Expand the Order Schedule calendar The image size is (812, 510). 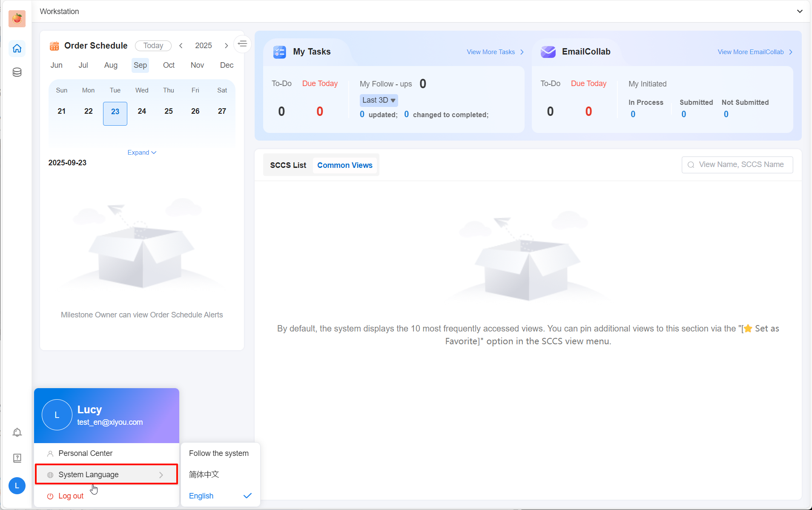142,153
